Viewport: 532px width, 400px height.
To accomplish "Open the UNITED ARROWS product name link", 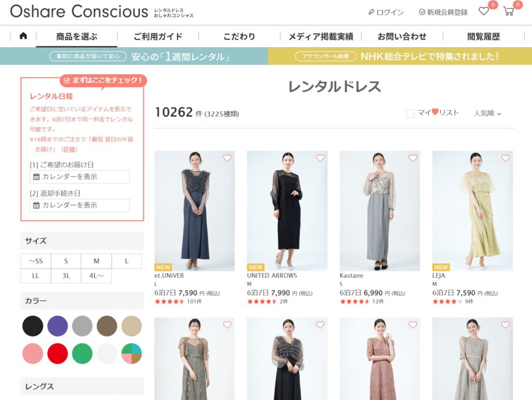I will (272, 275).
